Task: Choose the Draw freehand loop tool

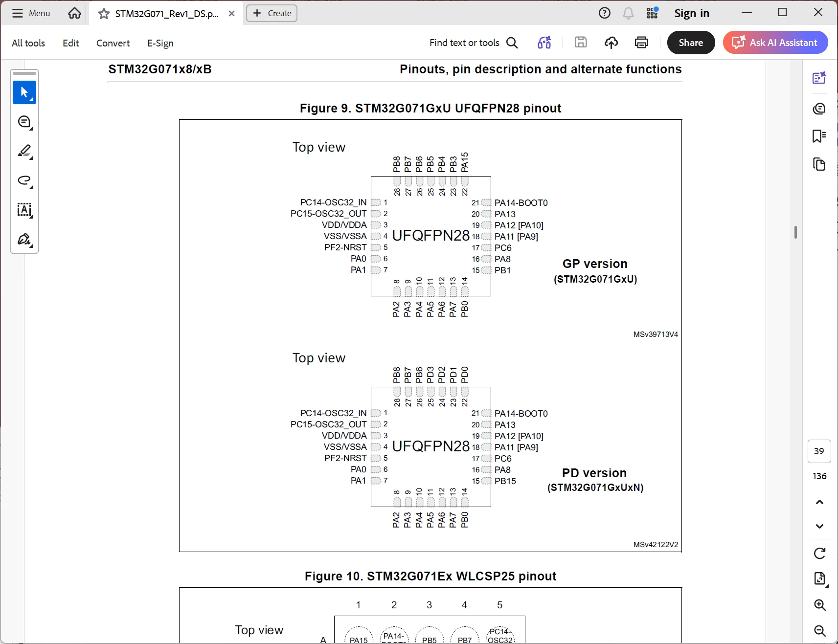Action: (x=24, y=180)
